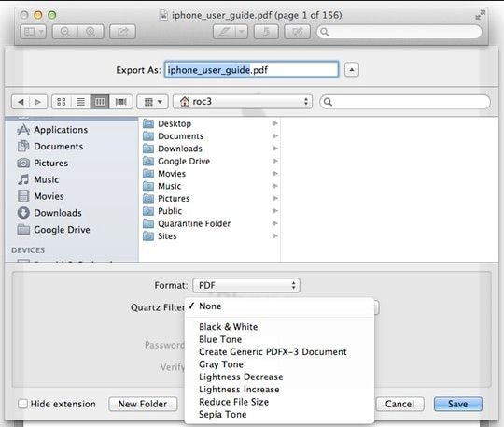Image resolution: width=504 pixels, height=427 pixels.
Task: Open the item arrangement dropdown
Action: [x=152, y=102]
